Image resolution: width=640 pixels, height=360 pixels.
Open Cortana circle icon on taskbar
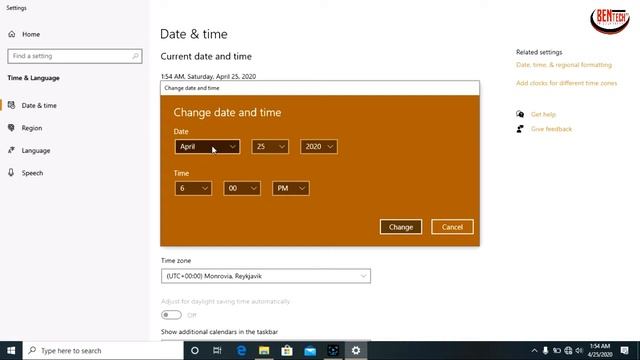[195, 351]
